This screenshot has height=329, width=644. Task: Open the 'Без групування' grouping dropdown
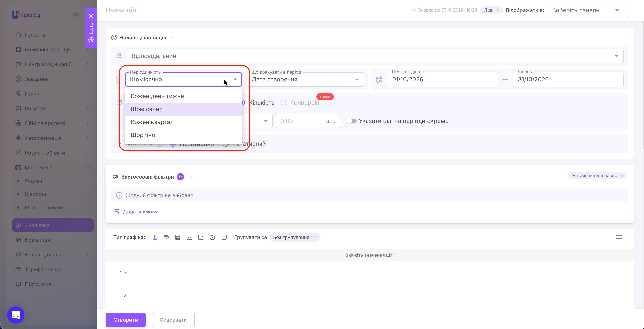click(x=295, y=237)
